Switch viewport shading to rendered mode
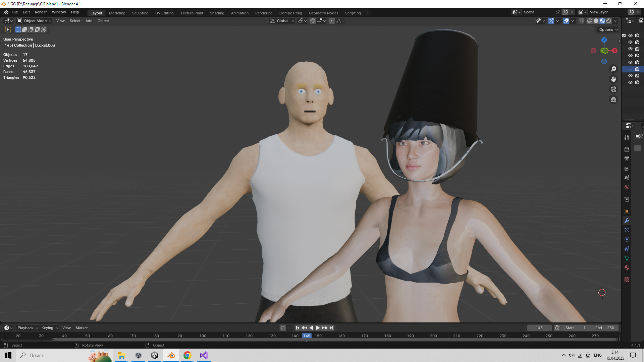 pyautogui.click(x=609, y=21)
